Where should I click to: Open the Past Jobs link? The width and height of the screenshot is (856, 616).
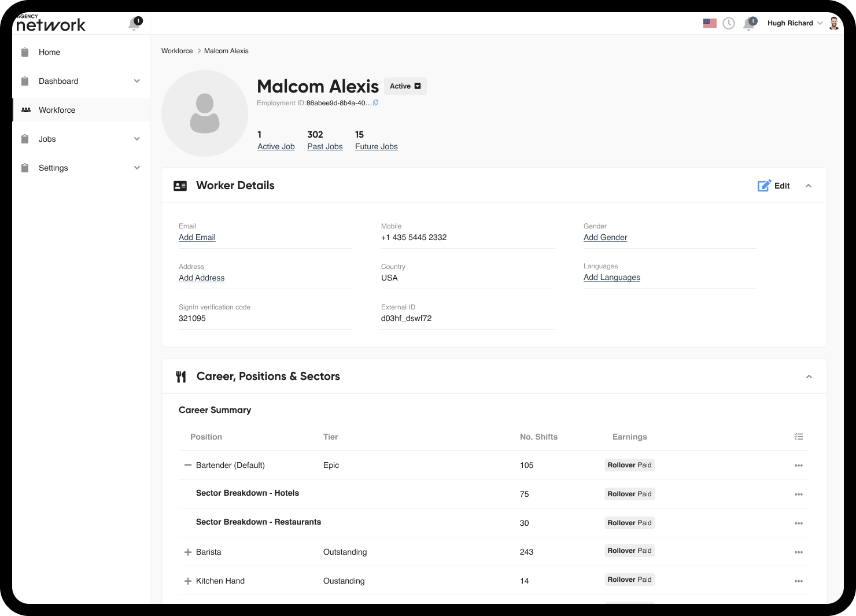point(325,147)
